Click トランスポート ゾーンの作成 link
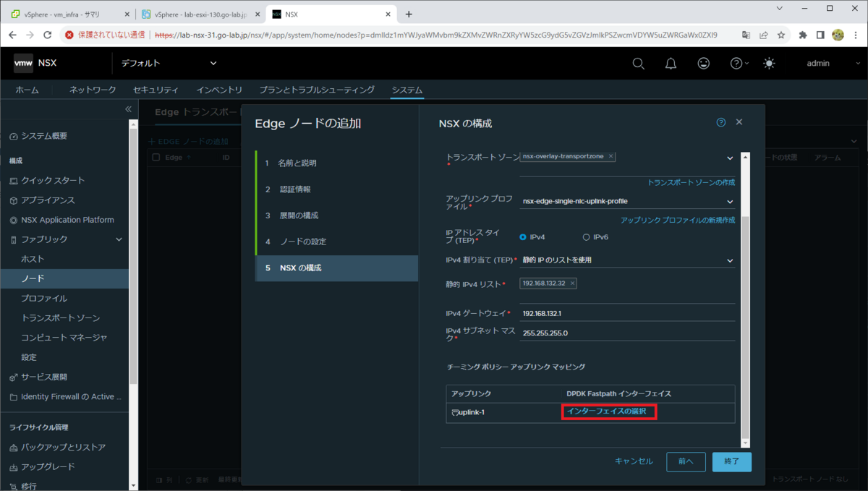 coord(691,182)
